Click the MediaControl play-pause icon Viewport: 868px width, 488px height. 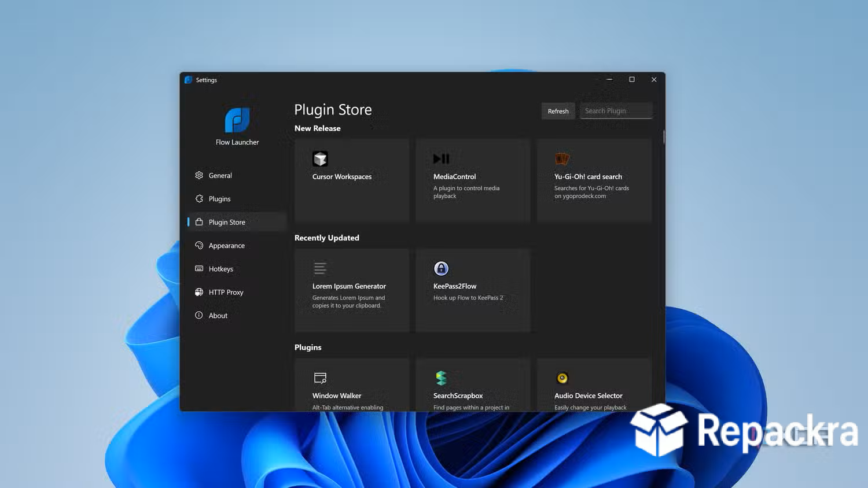(441, 158)
